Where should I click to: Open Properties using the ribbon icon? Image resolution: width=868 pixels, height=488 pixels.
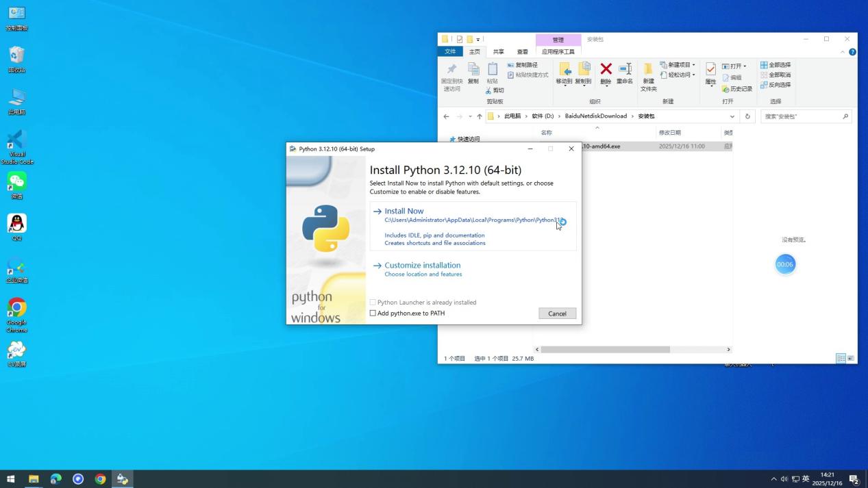(x=711, y=72)
